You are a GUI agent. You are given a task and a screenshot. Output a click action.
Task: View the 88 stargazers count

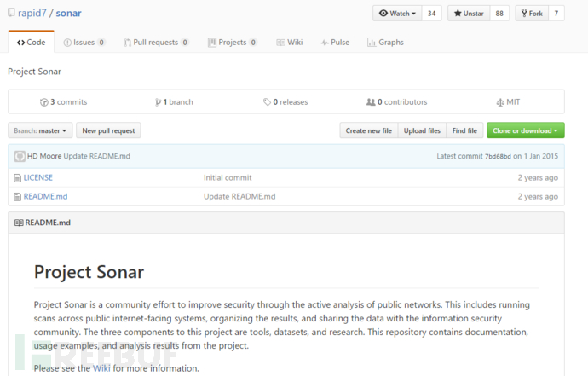(499, 14)
